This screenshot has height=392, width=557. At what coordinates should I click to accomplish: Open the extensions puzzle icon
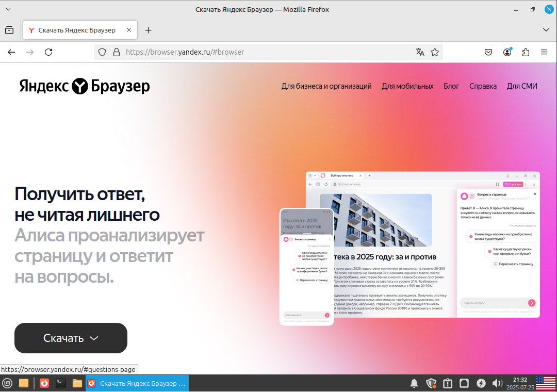526,52
